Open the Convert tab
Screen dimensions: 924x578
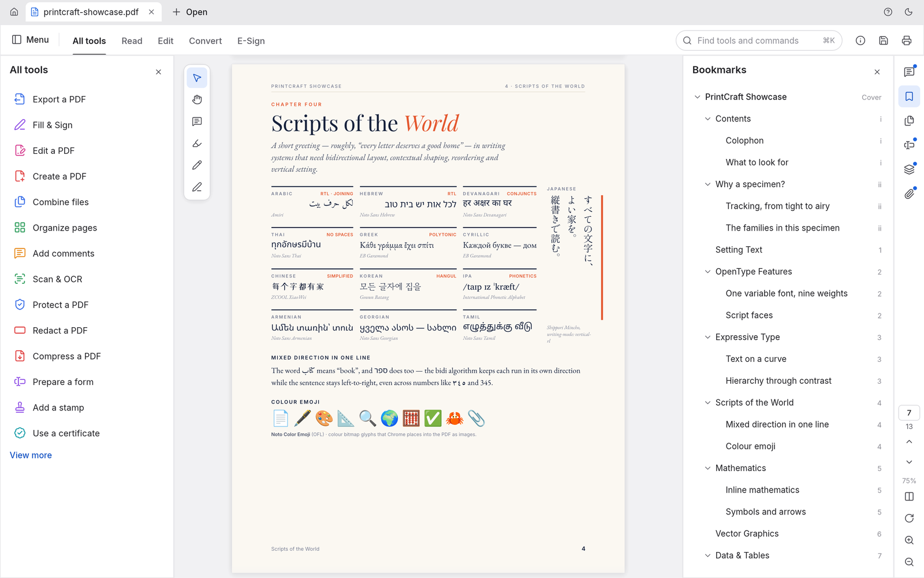tap(205, 41)
